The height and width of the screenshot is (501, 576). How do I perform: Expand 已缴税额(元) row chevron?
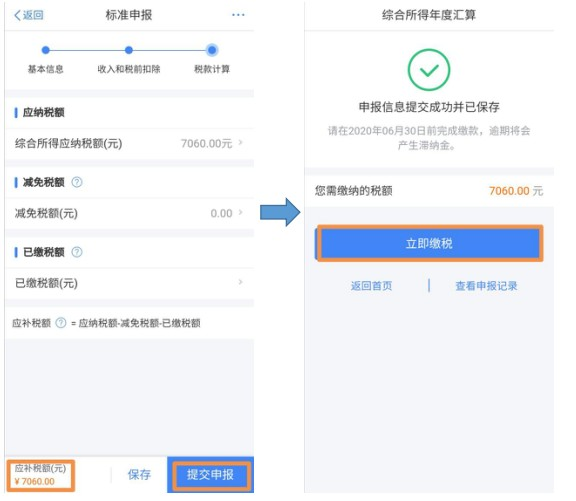[x=240, y=282]
